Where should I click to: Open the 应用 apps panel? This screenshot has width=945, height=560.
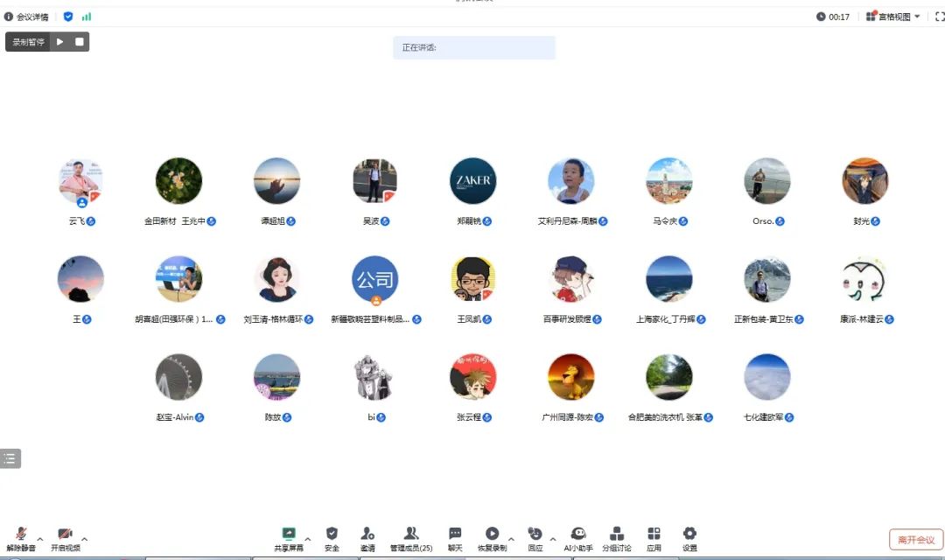tap(654, 540)
